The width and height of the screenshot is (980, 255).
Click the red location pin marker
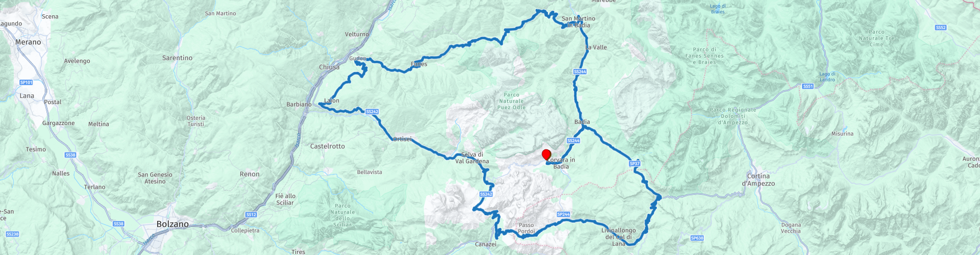[546, 155]
